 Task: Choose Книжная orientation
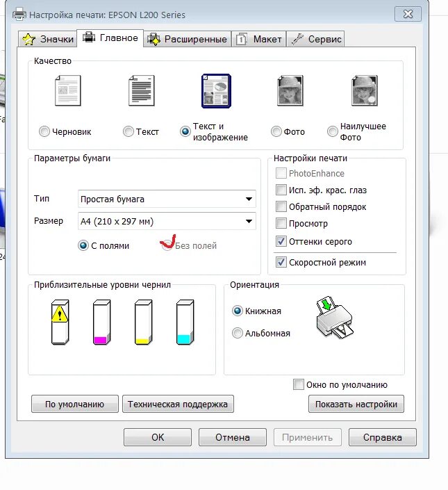click(238, 311)
